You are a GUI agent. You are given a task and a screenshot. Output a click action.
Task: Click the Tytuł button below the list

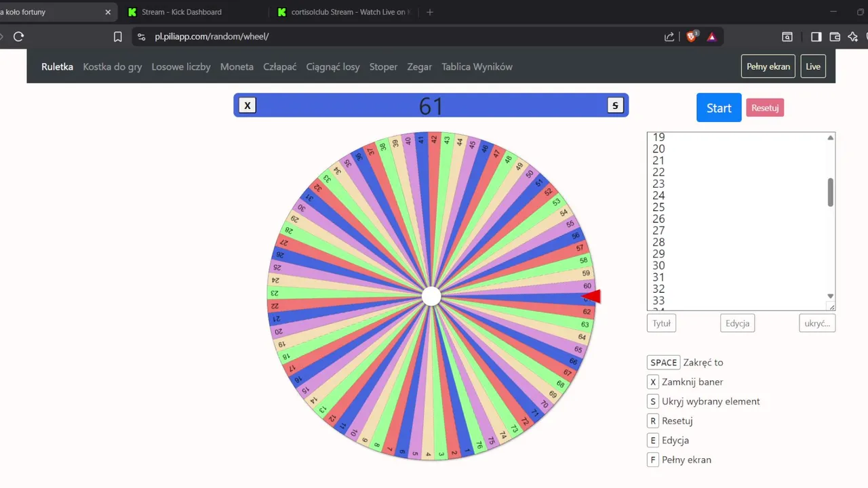click(x=661, y=323)
